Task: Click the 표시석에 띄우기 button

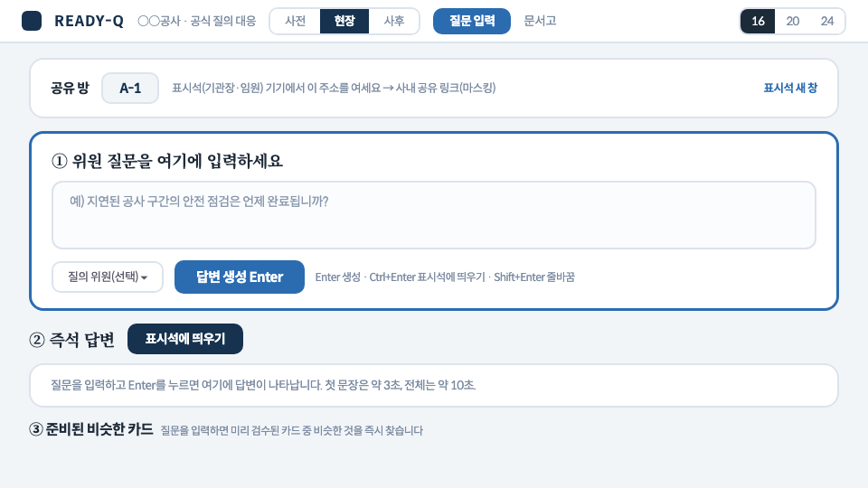Action: (184, 339)
